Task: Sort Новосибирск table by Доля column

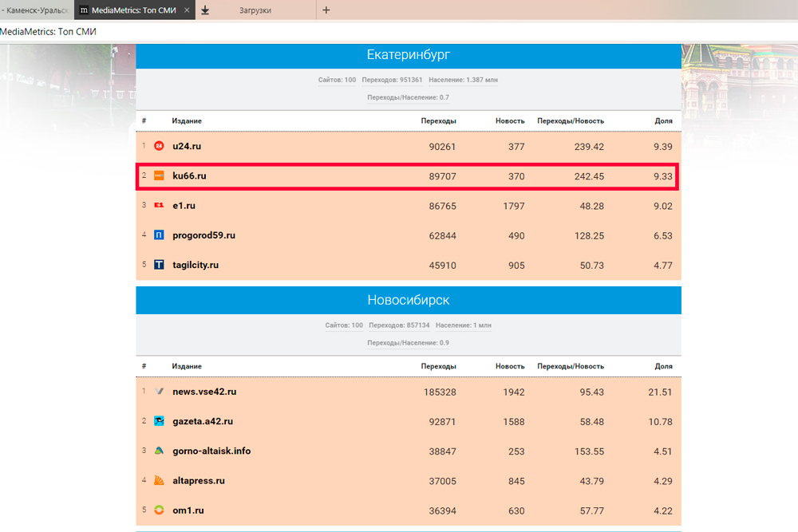Action: point(663,366)
